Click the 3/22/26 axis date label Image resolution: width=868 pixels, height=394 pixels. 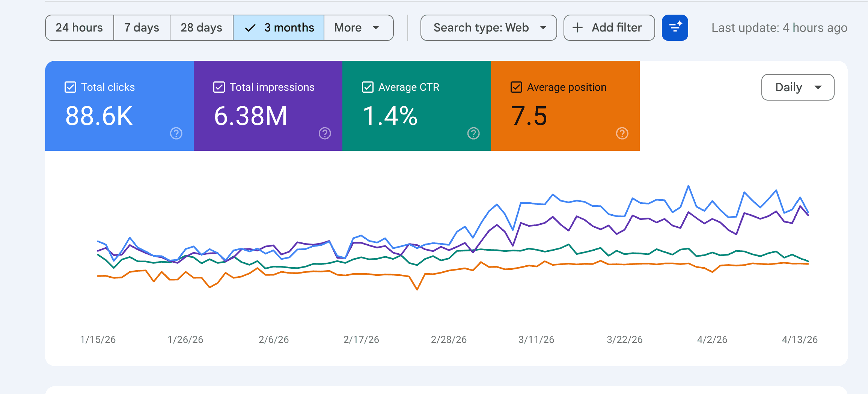coord(625,340)
